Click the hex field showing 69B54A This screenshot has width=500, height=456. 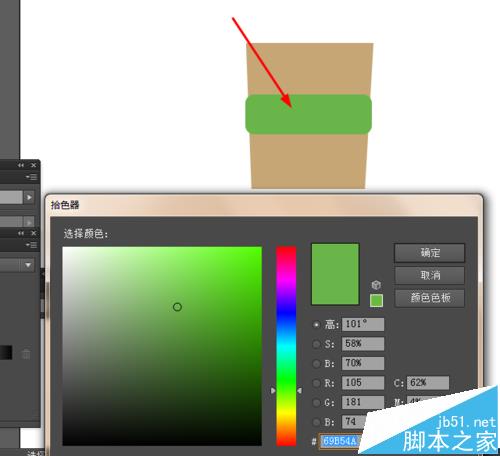click(340, 441)
